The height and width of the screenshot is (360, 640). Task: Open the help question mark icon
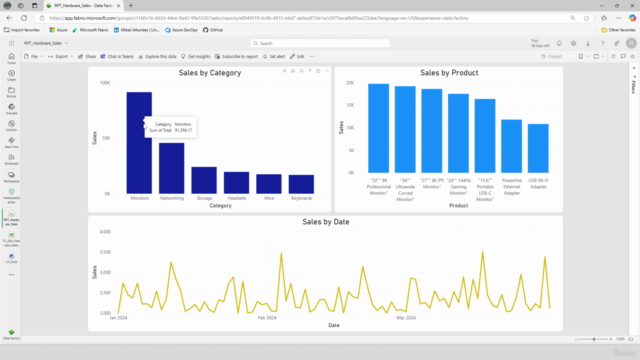coord(602,43)
